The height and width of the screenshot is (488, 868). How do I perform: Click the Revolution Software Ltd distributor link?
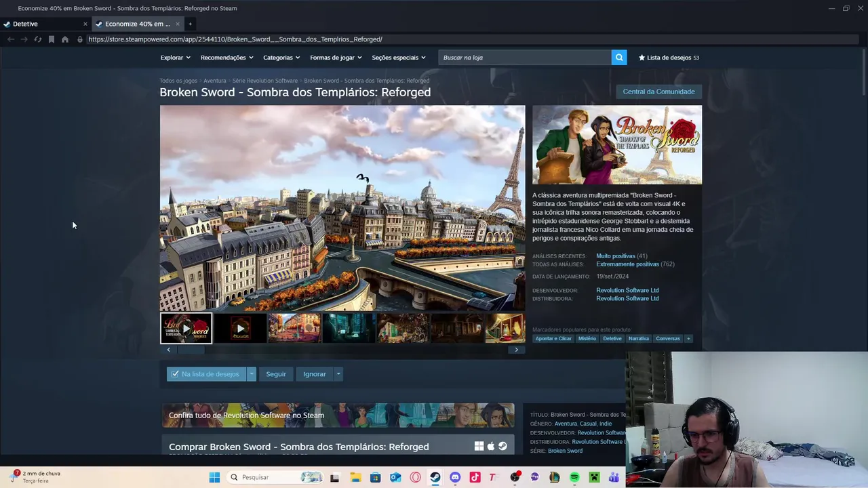click(627, 299)
